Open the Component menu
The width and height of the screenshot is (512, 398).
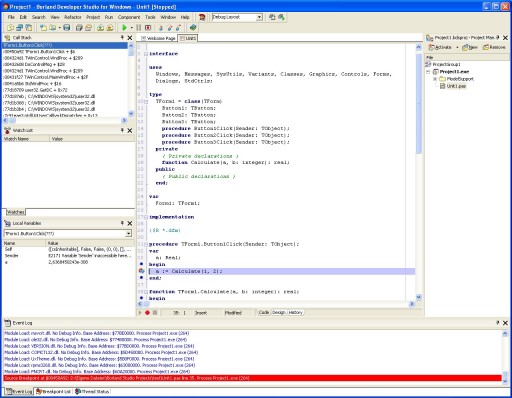click(x=129, y=17)
